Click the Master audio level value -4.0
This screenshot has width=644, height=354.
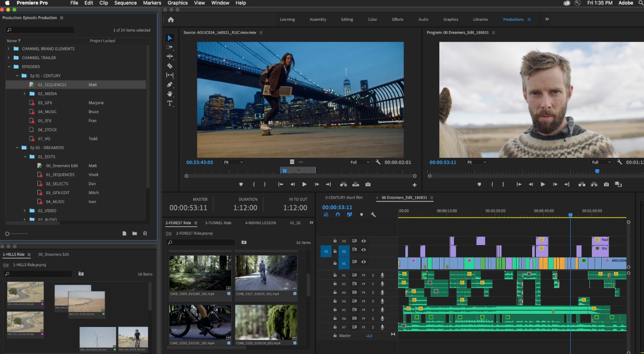pyautogui.click(x=369, y=336)
